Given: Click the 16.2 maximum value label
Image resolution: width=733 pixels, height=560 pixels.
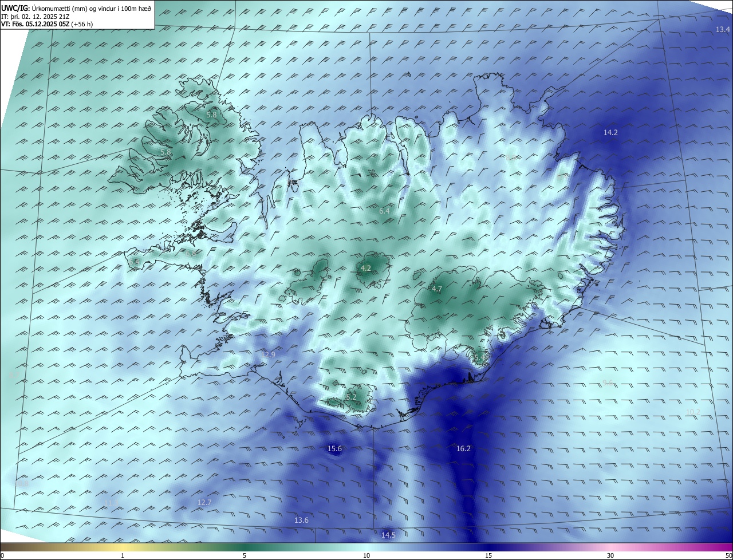Looking at the screenshot, I should pyautogui.click(x=463, y=448).
